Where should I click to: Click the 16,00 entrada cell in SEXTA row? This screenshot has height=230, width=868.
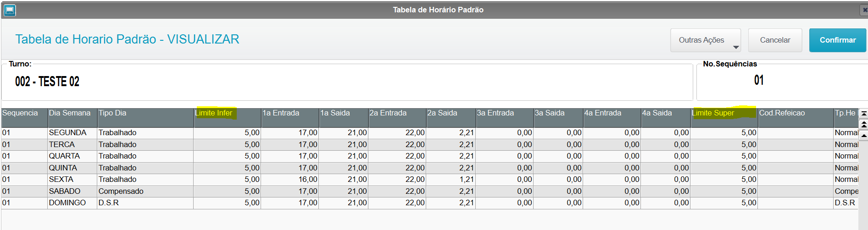coord(290,180)
